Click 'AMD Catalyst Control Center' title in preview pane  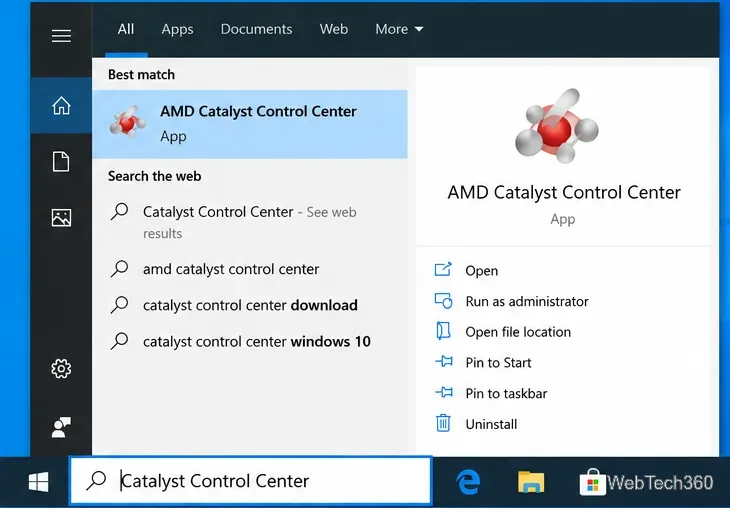(x=564, y=192)
